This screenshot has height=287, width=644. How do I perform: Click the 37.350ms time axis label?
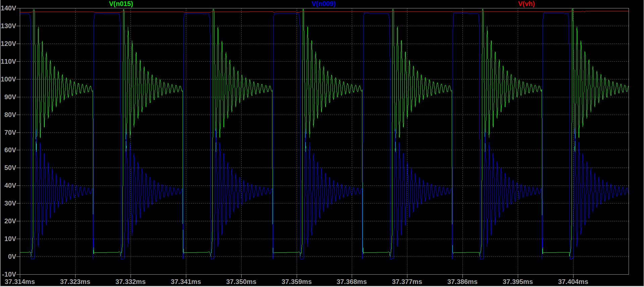click(x=241, y=282)
